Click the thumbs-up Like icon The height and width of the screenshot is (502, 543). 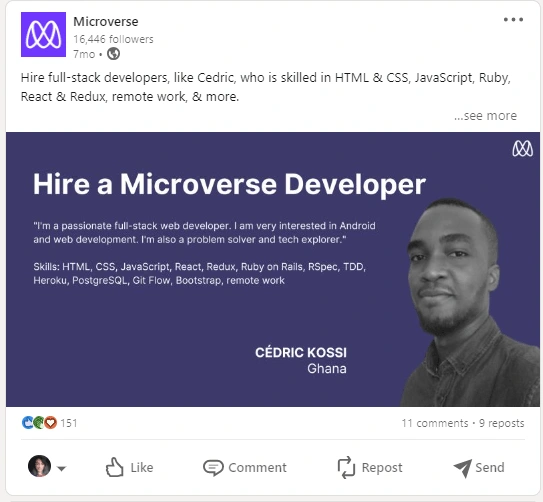click(115, 467)
